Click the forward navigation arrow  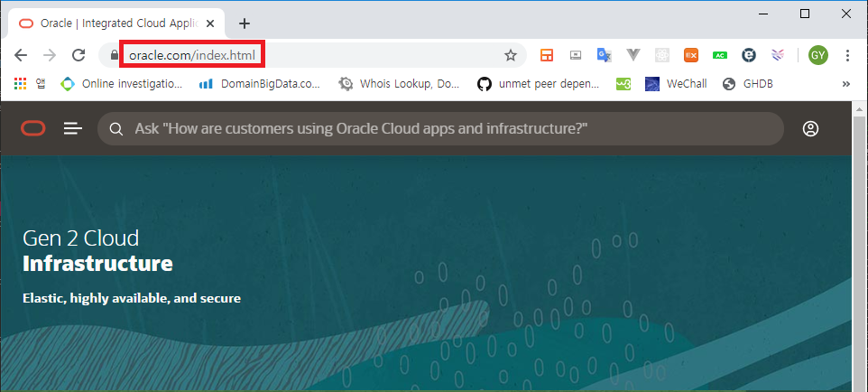tap(50, 55)
